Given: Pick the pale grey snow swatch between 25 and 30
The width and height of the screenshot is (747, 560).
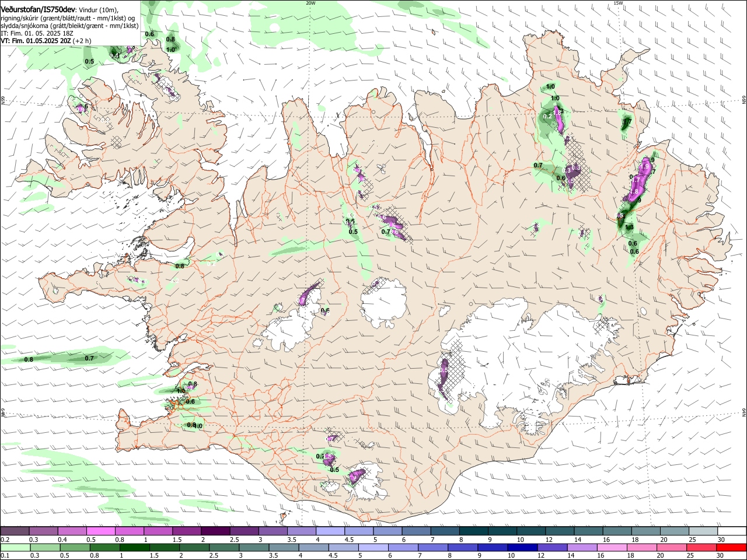Looking at the screenshot, I should (x=704, y=531).
